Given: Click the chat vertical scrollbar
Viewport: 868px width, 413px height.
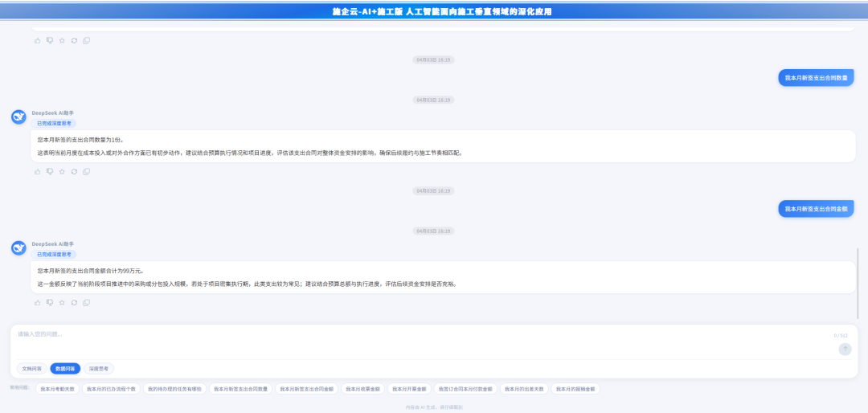Looking at the screenshot, I should coord(858,282).
